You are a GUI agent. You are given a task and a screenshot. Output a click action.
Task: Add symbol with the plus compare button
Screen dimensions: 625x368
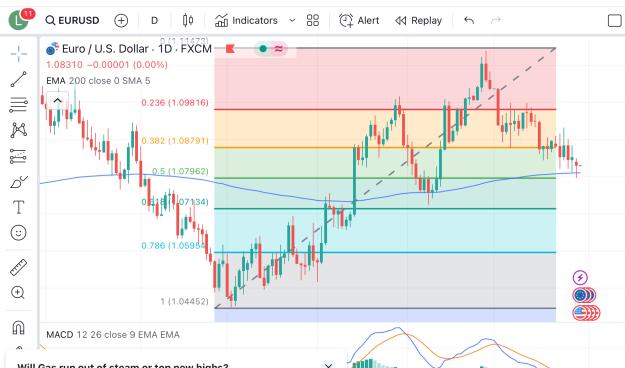coord(121,20)
